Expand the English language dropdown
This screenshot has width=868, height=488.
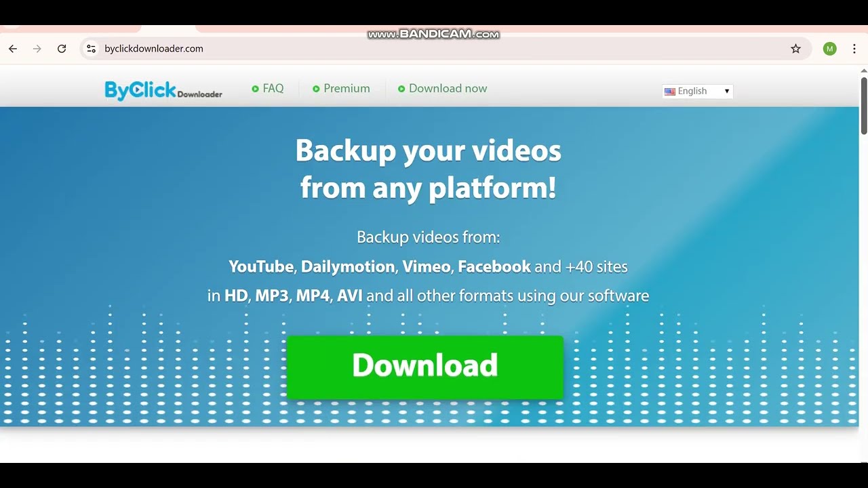tap(698, 91)
